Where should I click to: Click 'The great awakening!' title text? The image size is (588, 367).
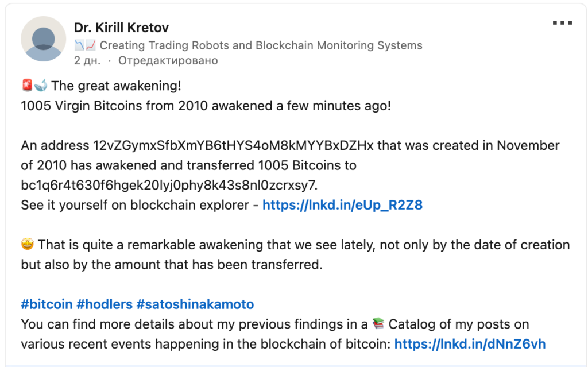116,86
